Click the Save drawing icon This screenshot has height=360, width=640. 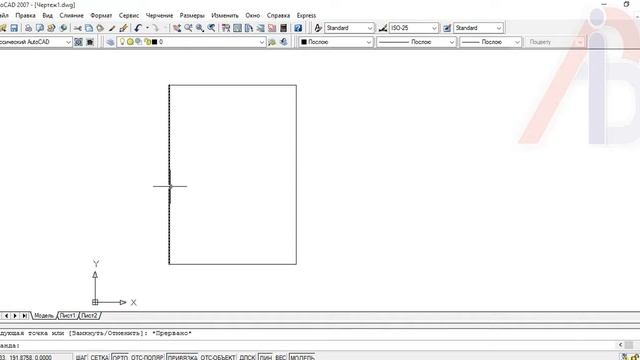pyautogui.click(x=14, y=28)
